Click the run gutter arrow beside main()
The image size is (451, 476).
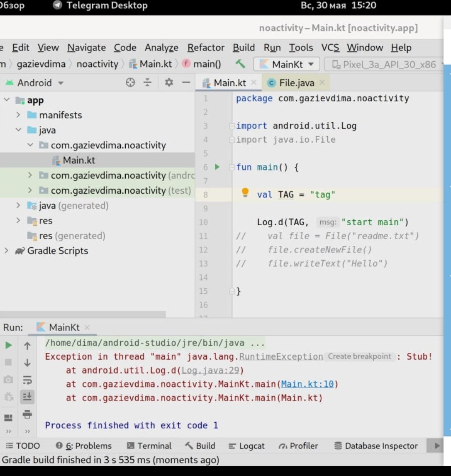(x=217, y=167)
